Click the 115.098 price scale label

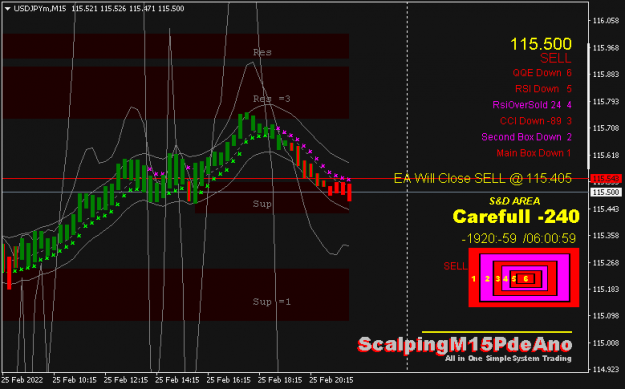[x=606, y=316]
